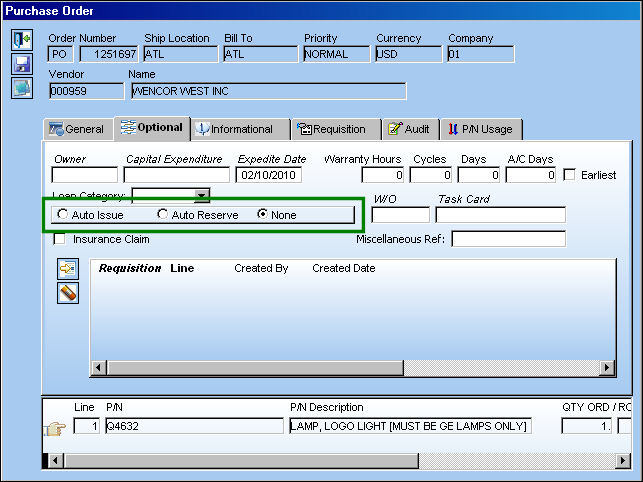Click the Task Card input field
Screen dimensions: 643x482
point(501,215)
